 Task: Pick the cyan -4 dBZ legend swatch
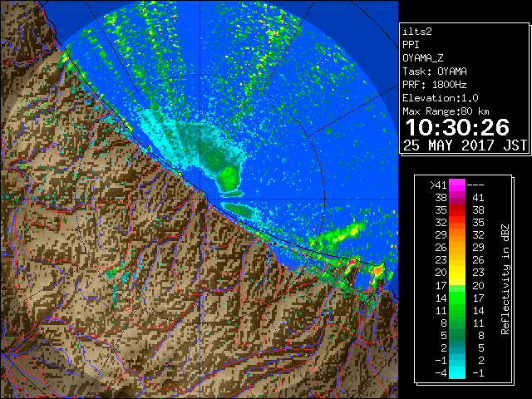457,373
